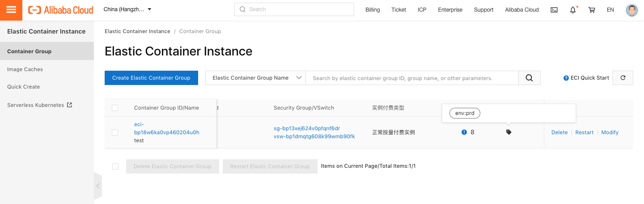Image resolution: width=644 pixels, height=204 pixels.
Task: Open the Enterprise menu
Action: tap(450, 10)
